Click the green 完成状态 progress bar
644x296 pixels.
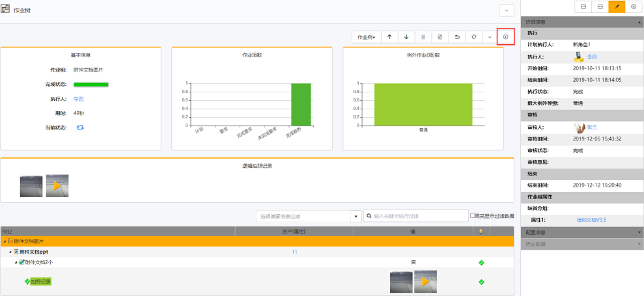pyautogui.click(x=91, y=85)
